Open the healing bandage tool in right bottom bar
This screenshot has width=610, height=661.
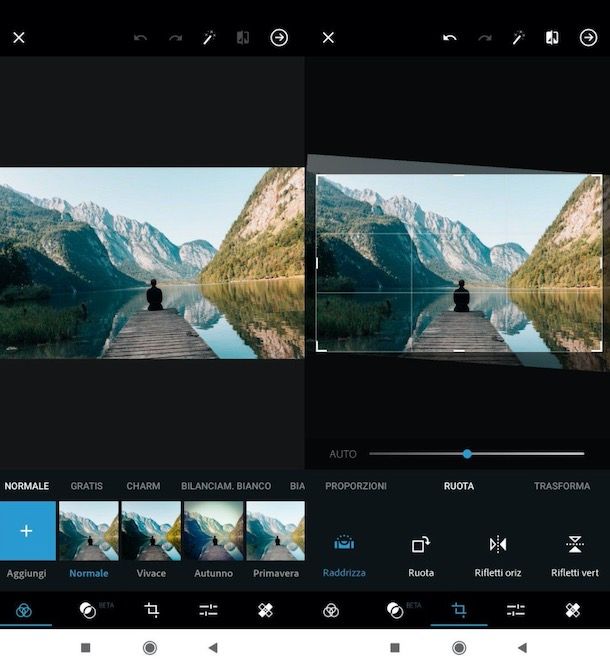[573, 609]
